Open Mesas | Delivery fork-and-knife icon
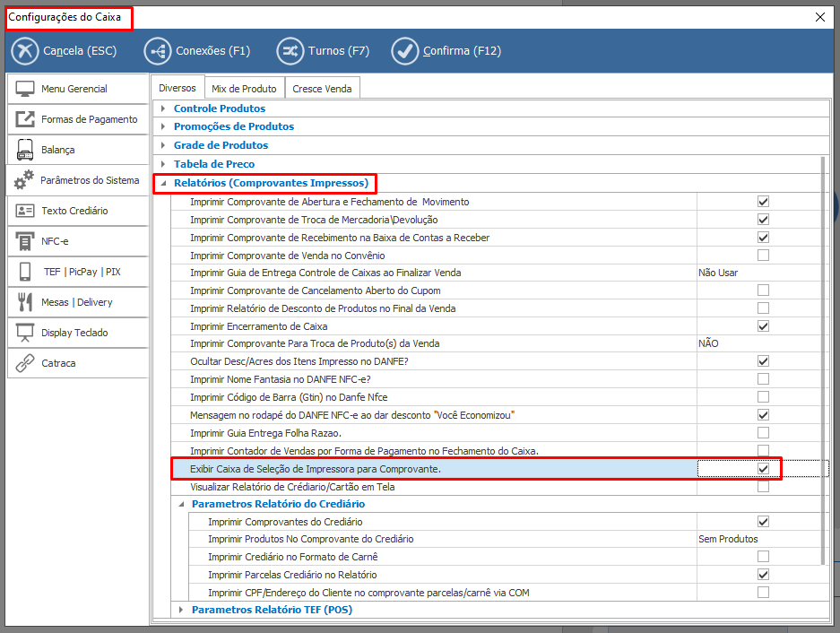 click(x=25, y=302)
